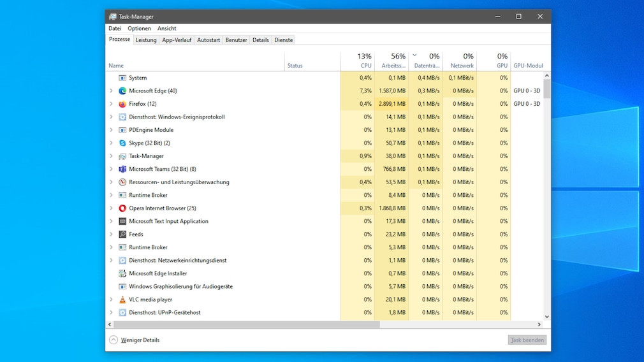Click the Feeds process icon

(122, 235)
